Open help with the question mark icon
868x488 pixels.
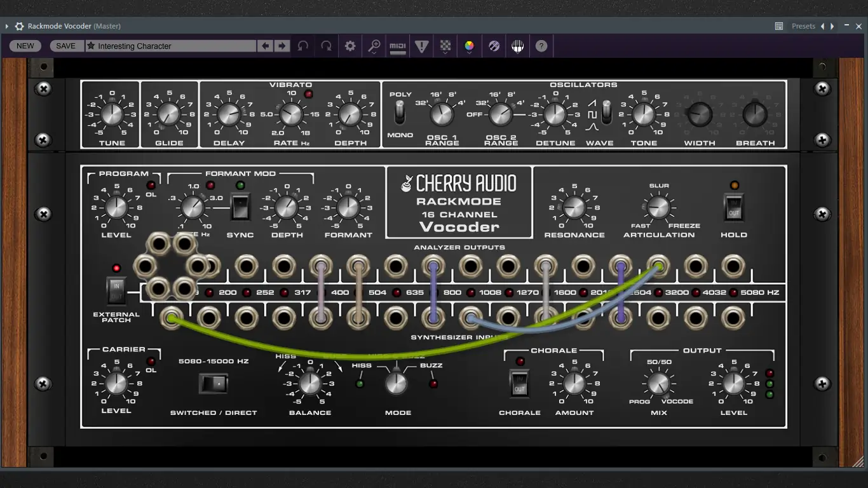tap(541, 46)
